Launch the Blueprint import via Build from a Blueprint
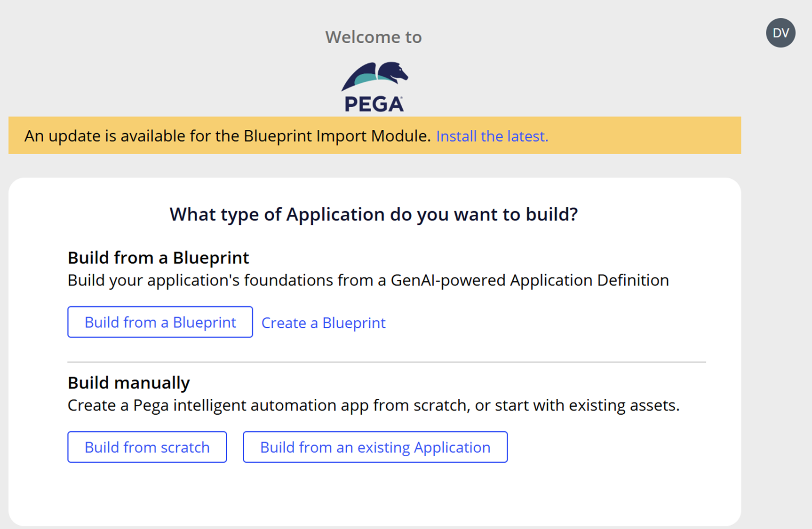Image resolution: width=812 pixels, height=529 pixels. tap(160, 322)
